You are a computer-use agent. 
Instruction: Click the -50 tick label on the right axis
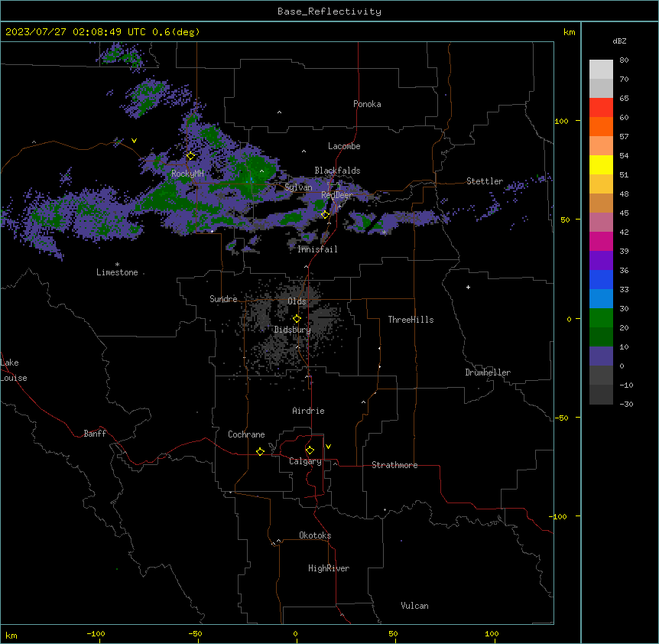click(x=561, y=418)
